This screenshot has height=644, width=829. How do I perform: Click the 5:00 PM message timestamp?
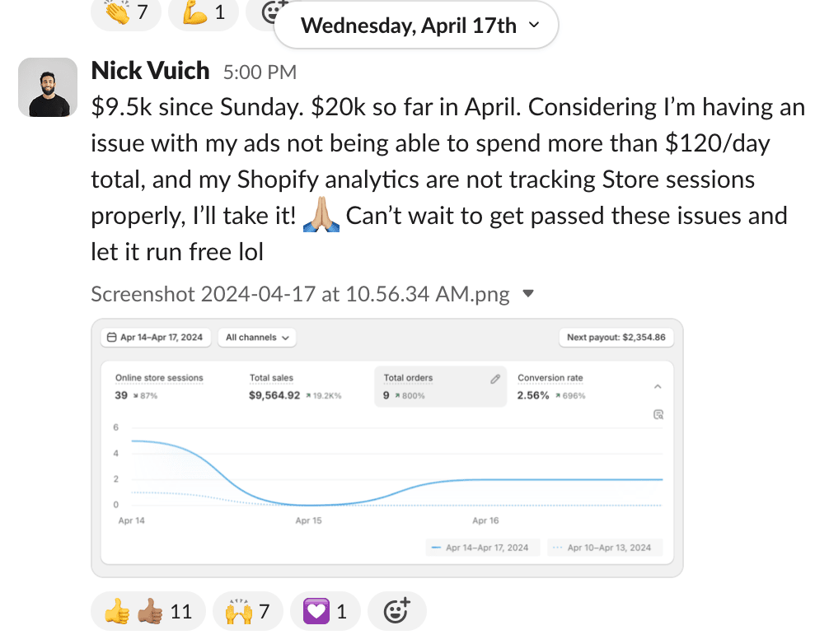260,72
